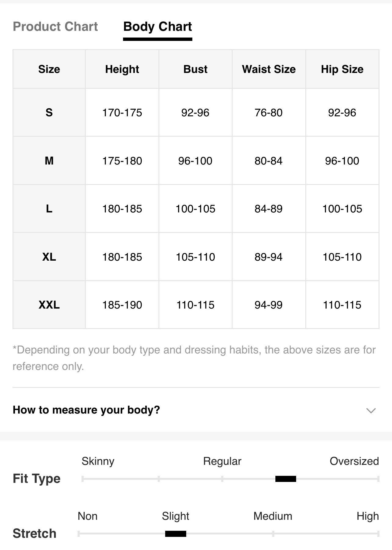This screenshot has width=392, height=550.
Task: Select the S size row header
Action: point(49,113)
